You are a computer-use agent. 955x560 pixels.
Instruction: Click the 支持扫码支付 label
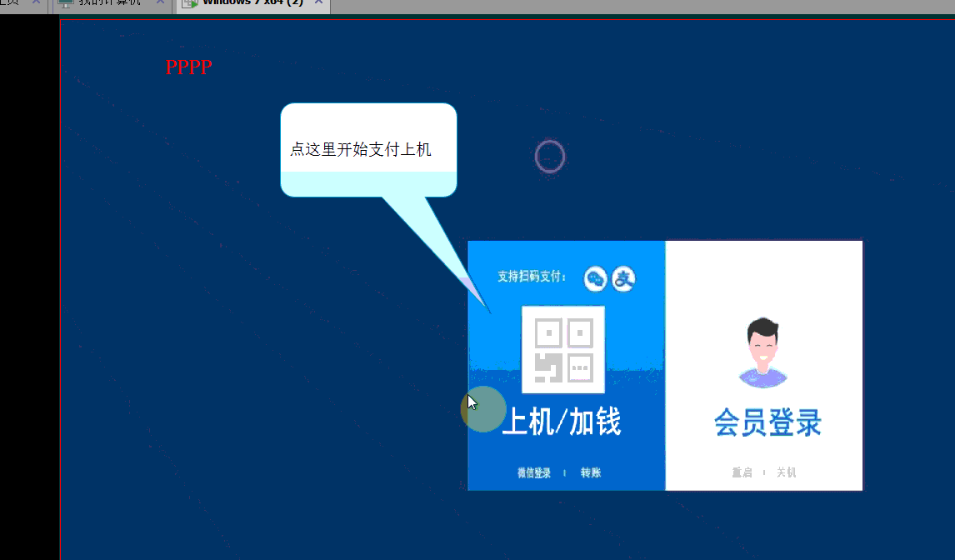tap(532, 277)
